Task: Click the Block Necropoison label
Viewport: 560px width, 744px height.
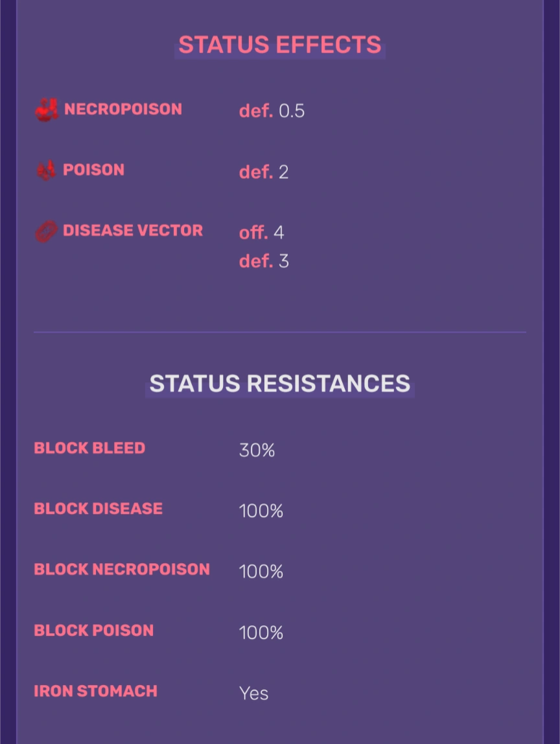Action: (122, 570)
